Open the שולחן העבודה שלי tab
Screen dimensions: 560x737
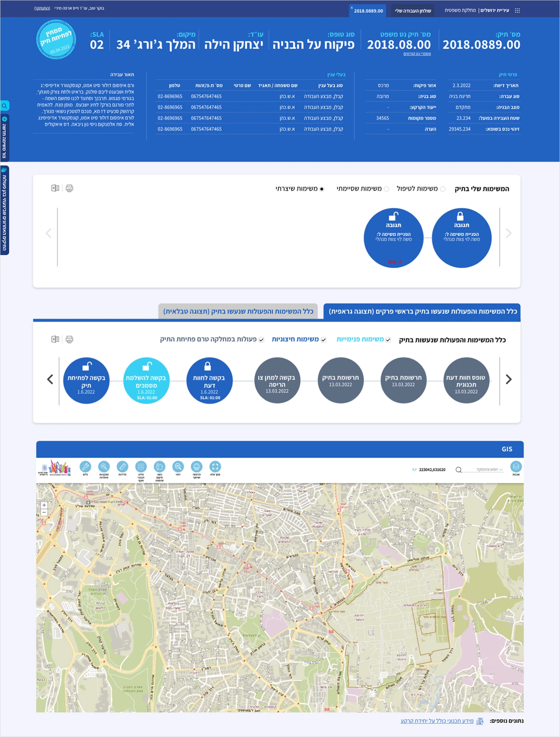[413, 11]
